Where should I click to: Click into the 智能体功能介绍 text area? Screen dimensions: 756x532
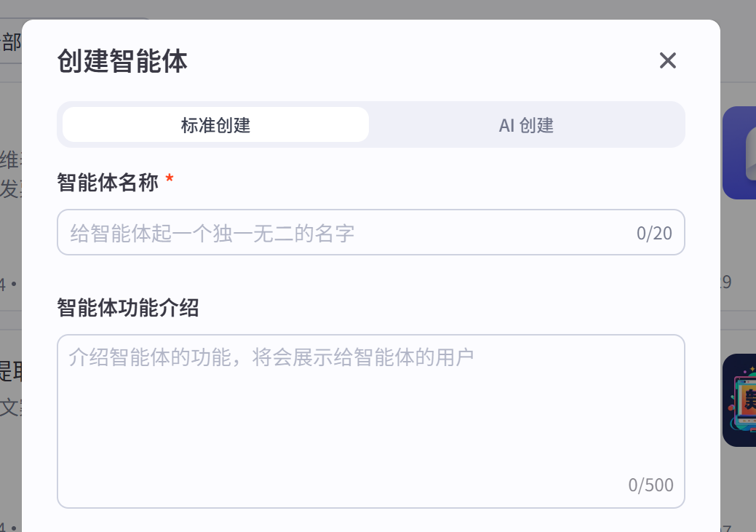pyautogui.click(x=371, y=415)
